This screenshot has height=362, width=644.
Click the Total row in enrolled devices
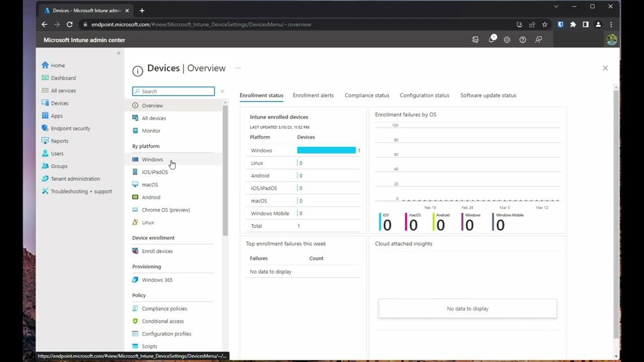click(x=303, y=226)
